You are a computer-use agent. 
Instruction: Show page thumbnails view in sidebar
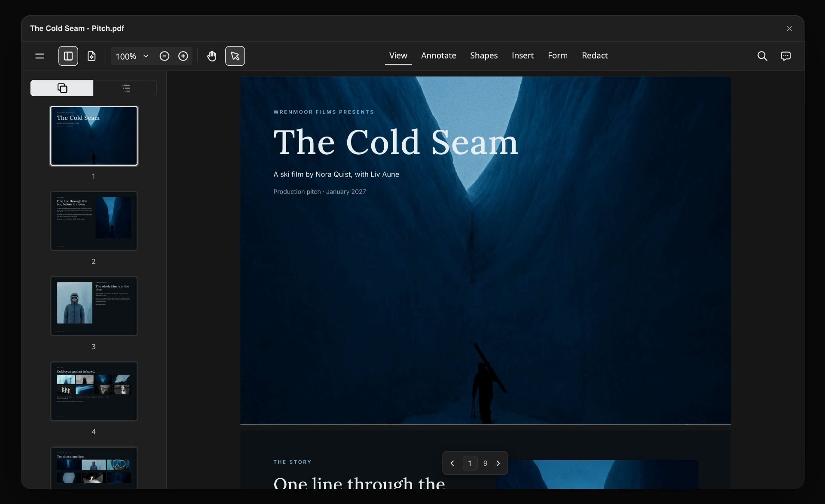pos(62,88)
